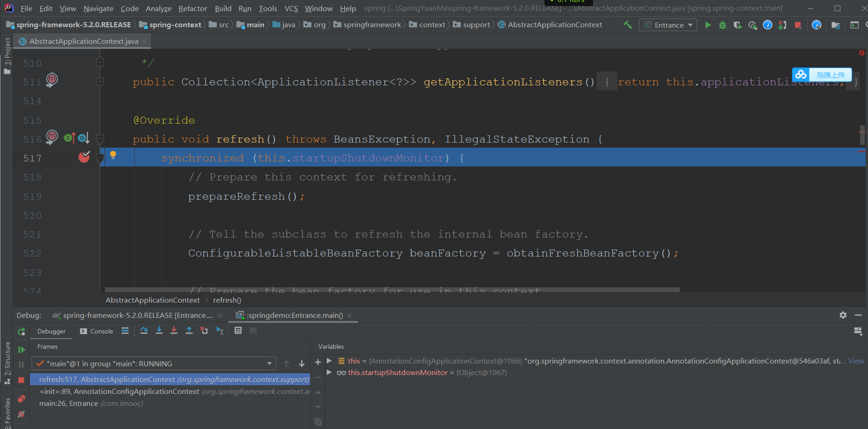The width and height of the screenshot is (868, 429).
Task: Rerun the Entrance debug session
Action: click(21, 331)
